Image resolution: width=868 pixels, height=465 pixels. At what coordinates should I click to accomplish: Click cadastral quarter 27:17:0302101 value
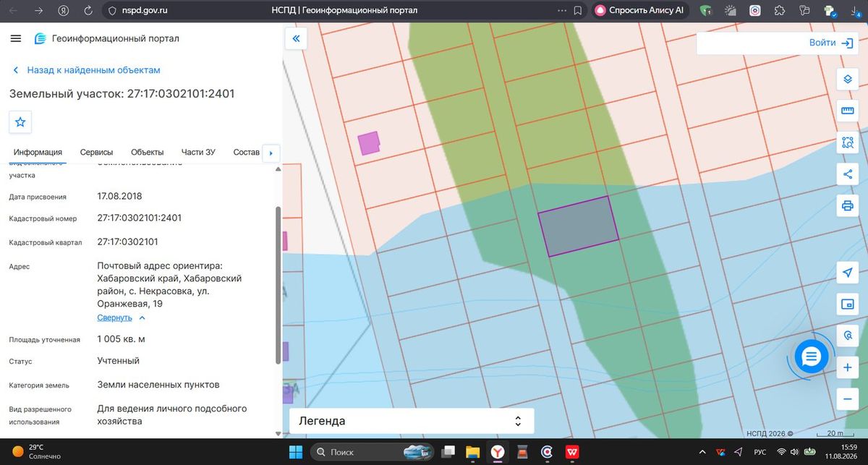[127, 242]
